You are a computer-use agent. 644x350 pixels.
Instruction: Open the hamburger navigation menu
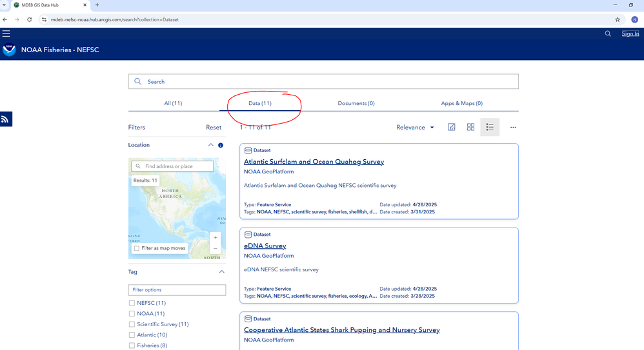(x=6, y=34)
